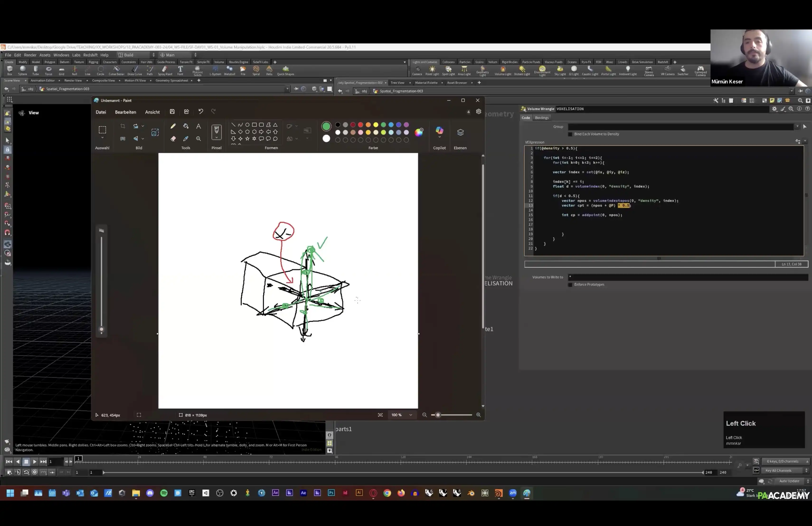This screenshot has height=526, width=812.
Task: Click the Volumes to Write to field
Action: pyautogui.click(x=688, y=277)
